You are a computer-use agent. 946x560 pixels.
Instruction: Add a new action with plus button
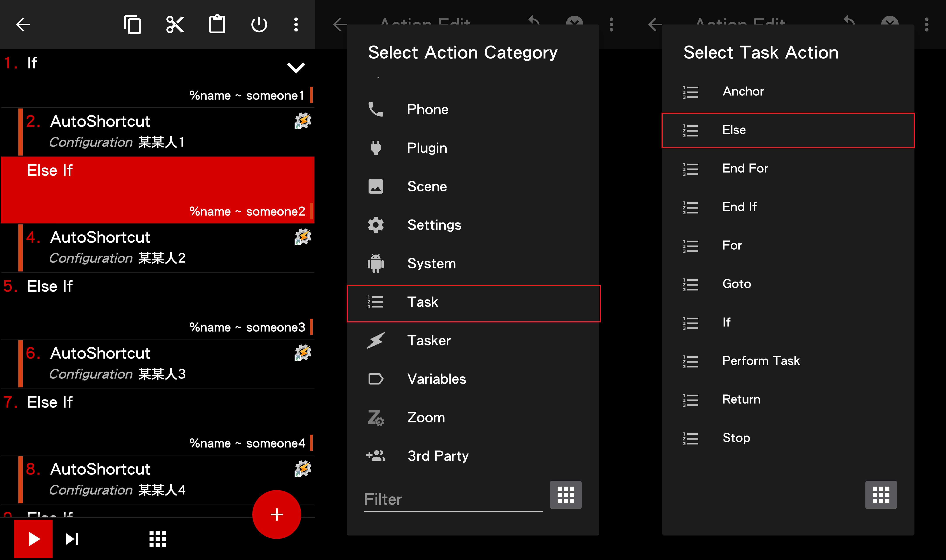276,514
